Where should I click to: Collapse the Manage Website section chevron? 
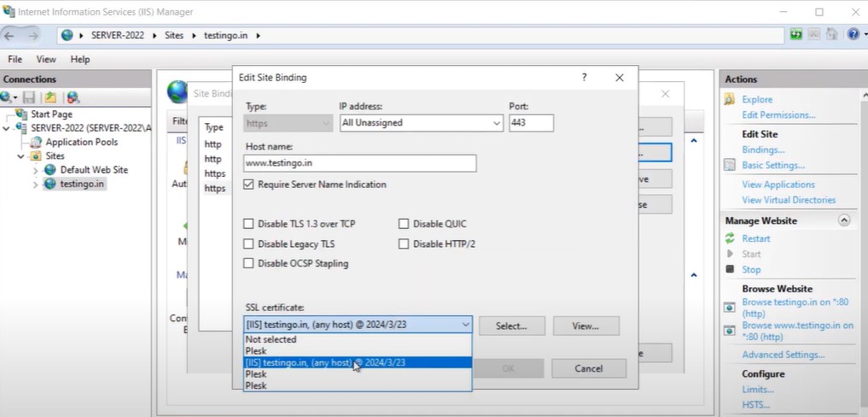(x=843, y=220)
